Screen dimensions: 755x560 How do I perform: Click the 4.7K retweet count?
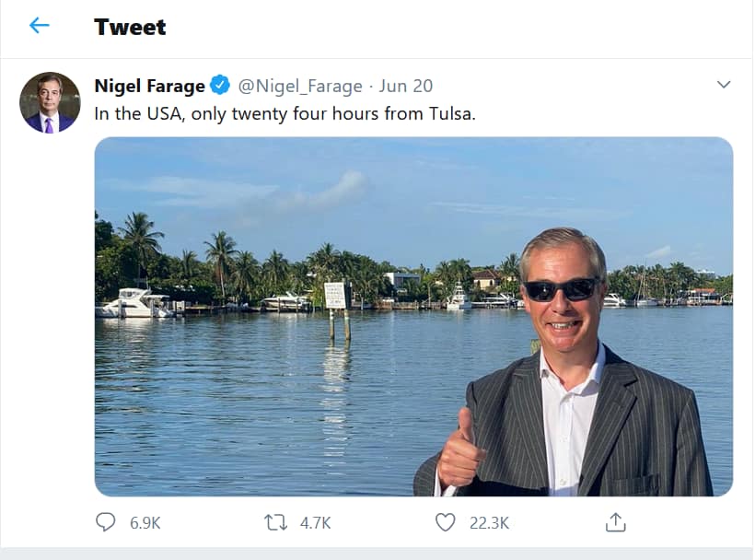[x=316, y=523]
